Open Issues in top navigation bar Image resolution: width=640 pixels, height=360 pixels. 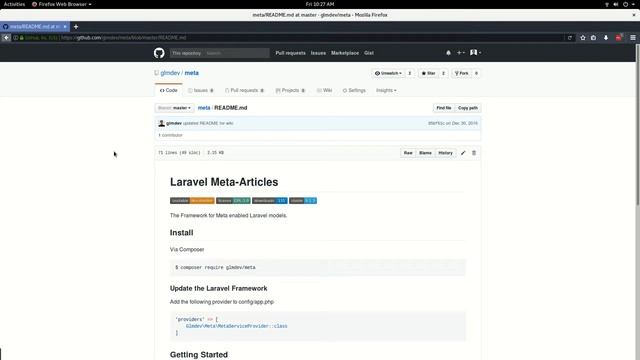tap(318, 53)
